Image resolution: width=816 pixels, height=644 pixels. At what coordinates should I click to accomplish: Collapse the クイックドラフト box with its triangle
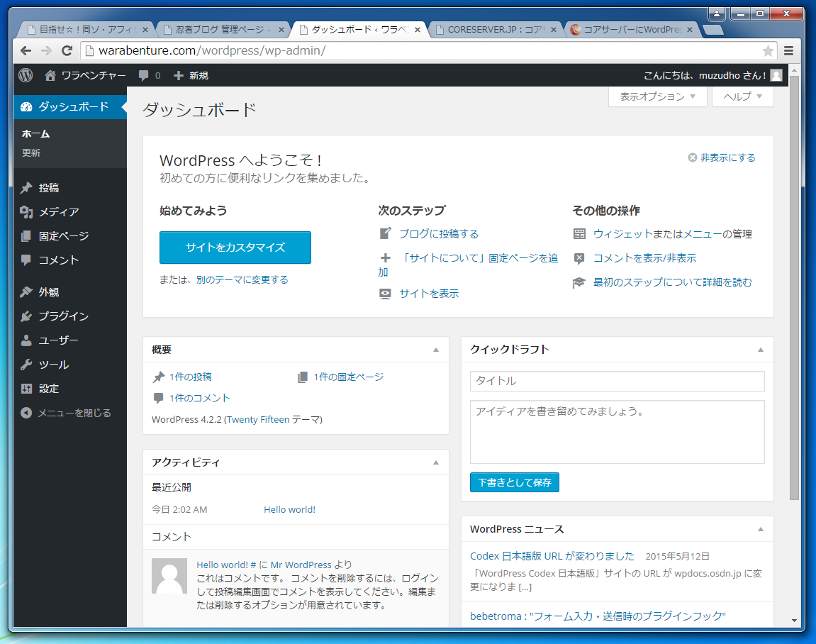(761, 350)
